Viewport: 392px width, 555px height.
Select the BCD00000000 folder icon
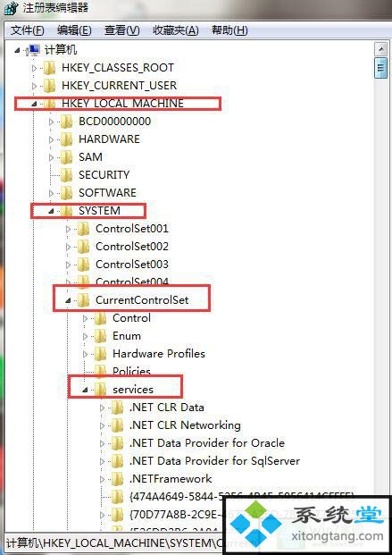[x=66, y=122]
